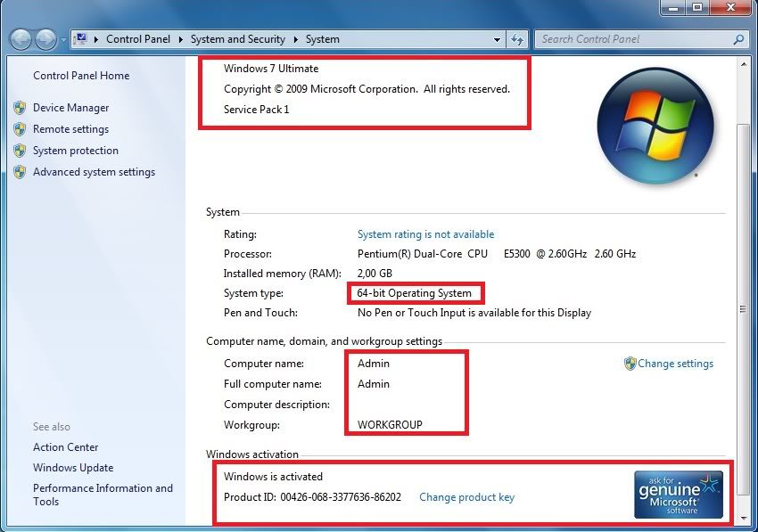Viewport: 758px width, 532px height.
Task: Open Advanced system settings
Action: pyautogui.click(x=95, y=171)
